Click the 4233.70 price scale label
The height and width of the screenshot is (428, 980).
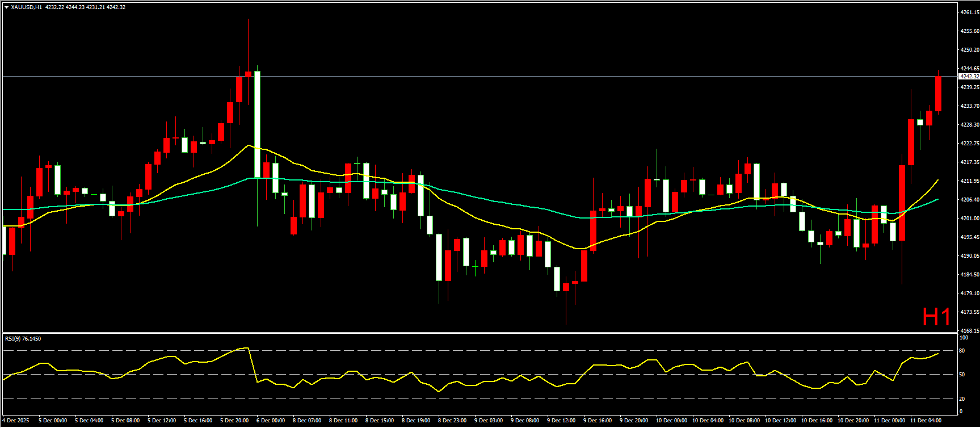click(969, 106)
